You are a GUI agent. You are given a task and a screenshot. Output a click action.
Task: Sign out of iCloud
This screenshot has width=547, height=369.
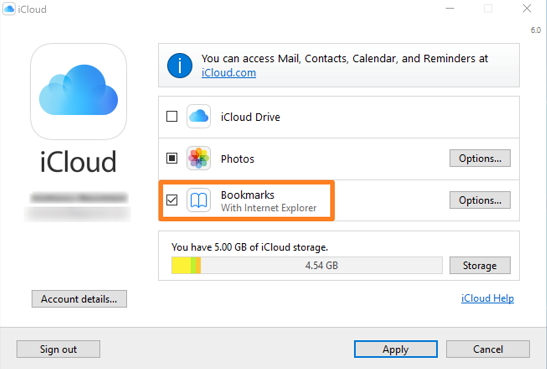click(58, 349)
